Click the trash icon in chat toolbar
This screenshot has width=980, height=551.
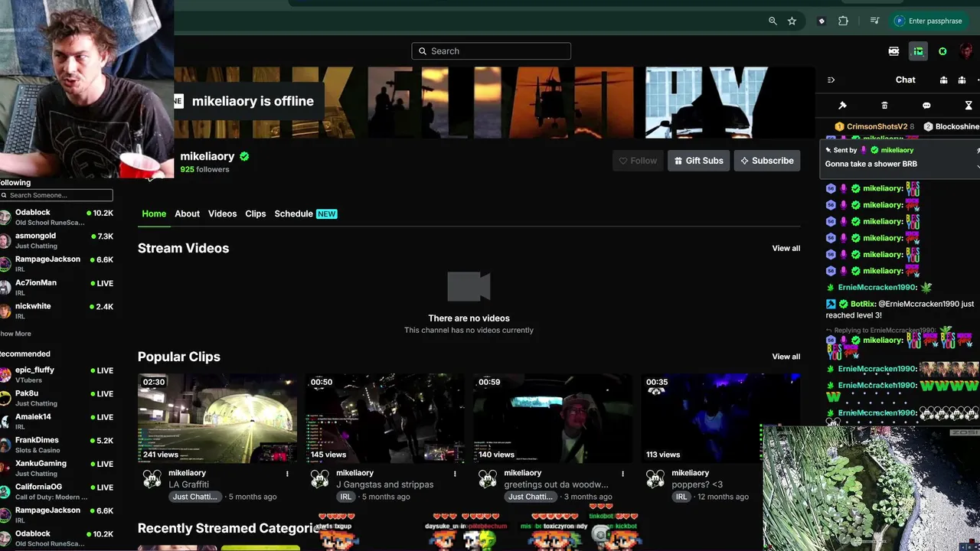(884, 106)
